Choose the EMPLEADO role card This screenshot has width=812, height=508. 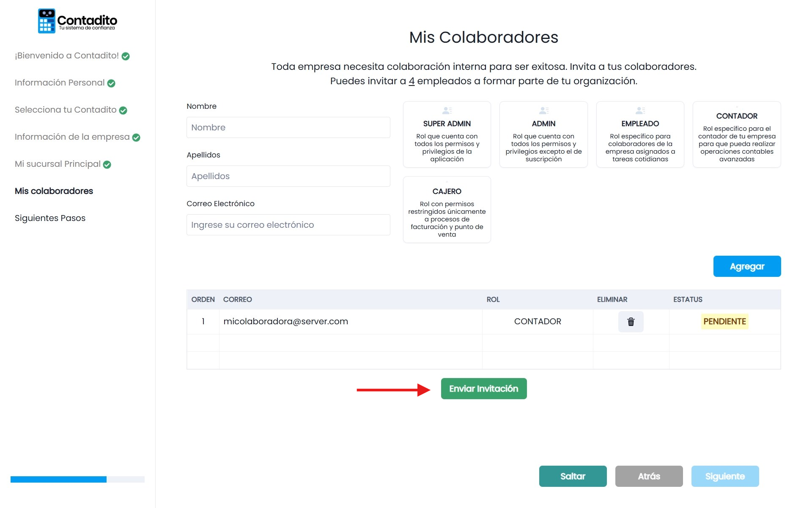click(640, 135)
